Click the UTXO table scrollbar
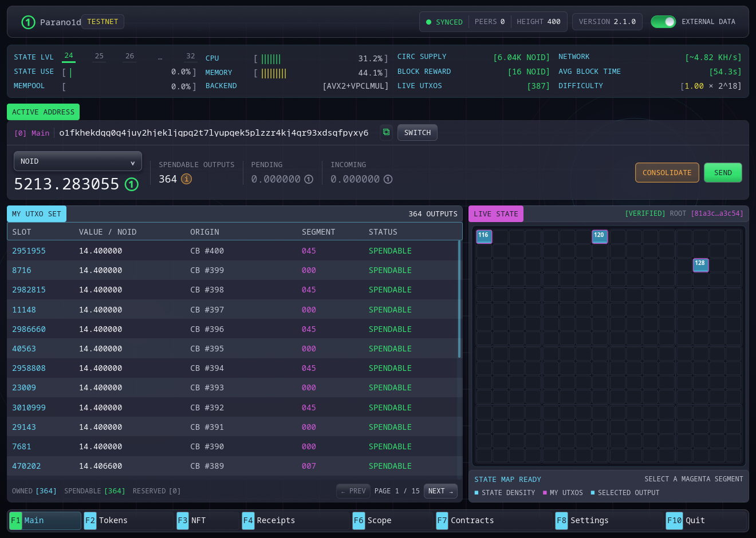Image resolution: width=756 pixels, height=538 pixels. tap(459, 299)
